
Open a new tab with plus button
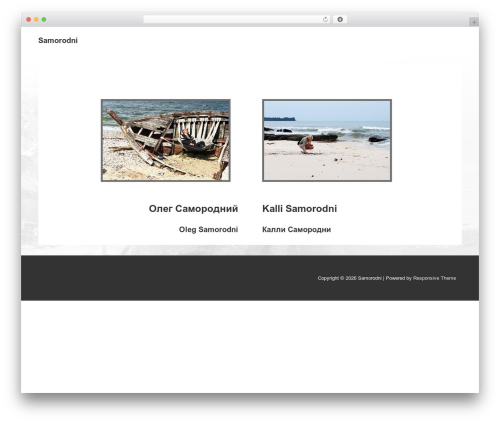pos(474,22)
